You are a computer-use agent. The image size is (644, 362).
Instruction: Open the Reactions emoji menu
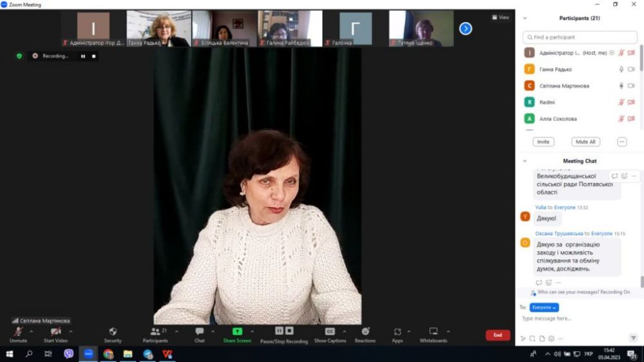tap(365, 332)
